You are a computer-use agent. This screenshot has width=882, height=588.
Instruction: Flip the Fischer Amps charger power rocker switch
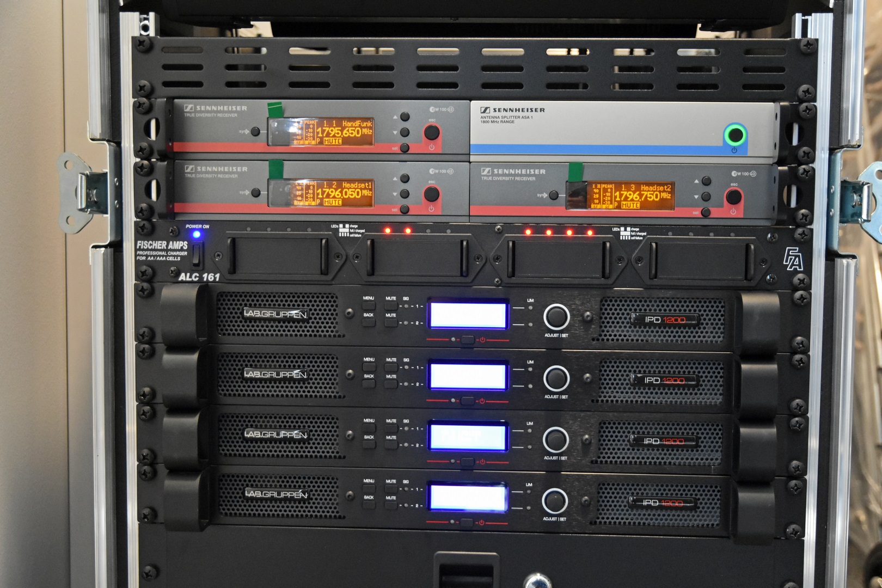click(197, 254)
